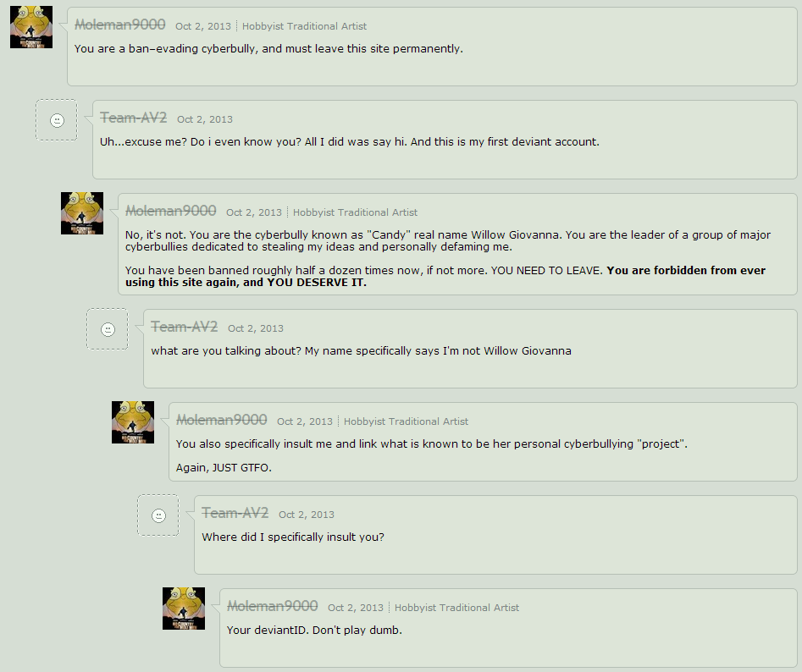Click Moleman9000's avatar beside the "JUST GTFO" comment
This screenshot has height=672, width=802.
click(133, 422)
